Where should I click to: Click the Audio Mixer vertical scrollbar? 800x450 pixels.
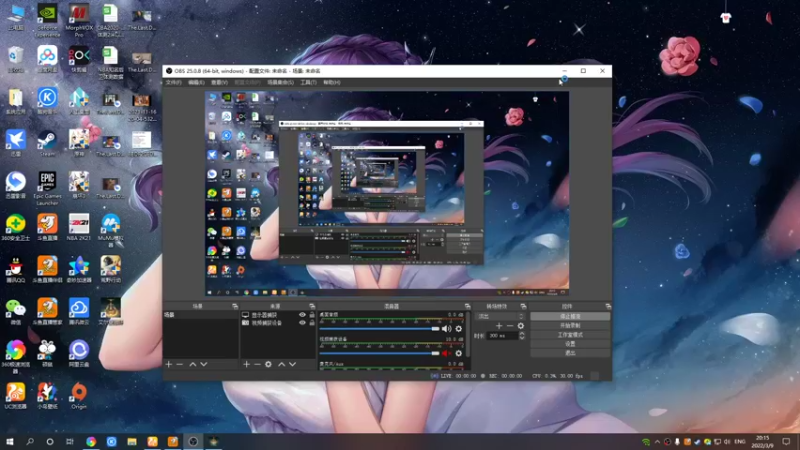pyautogui.click(x=468, y=334)
